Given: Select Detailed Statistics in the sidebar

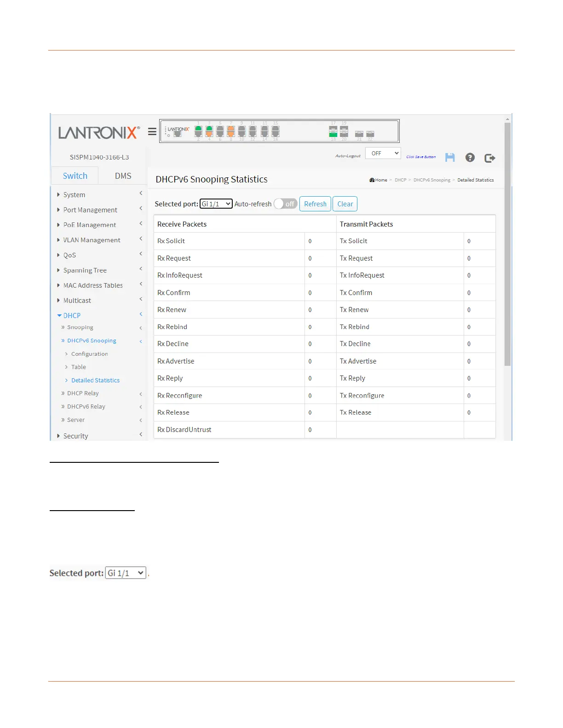Looking at the screenshot, I should click(x=95, y=380).
